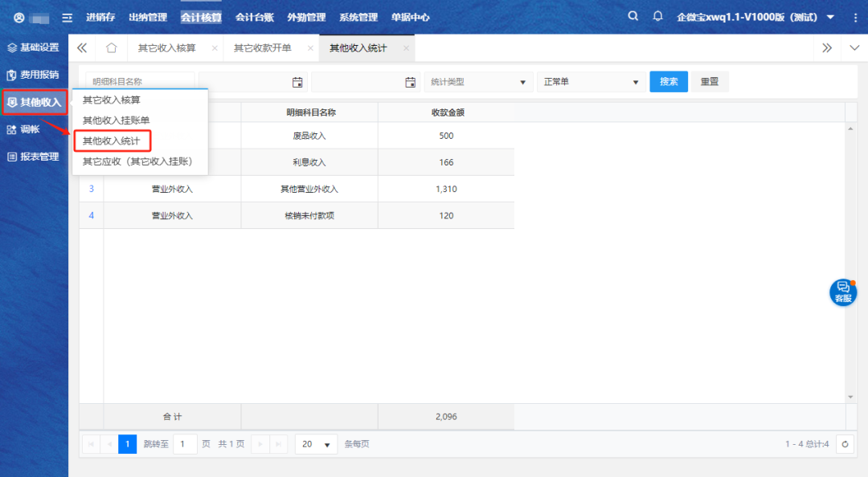
Task: Open 报表管理 in the sidebar
Action: pos(34,157)
